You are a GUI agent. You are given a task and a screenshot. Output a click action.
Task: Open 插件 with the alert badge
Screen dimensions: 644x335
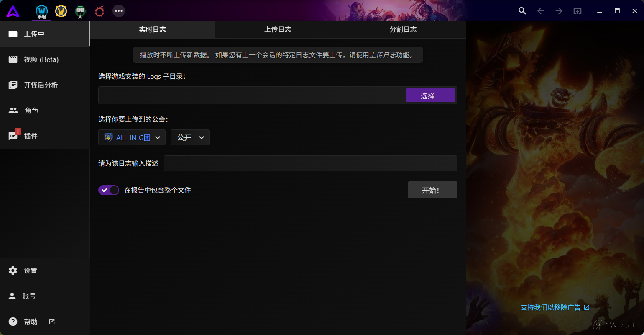(30, 136)
